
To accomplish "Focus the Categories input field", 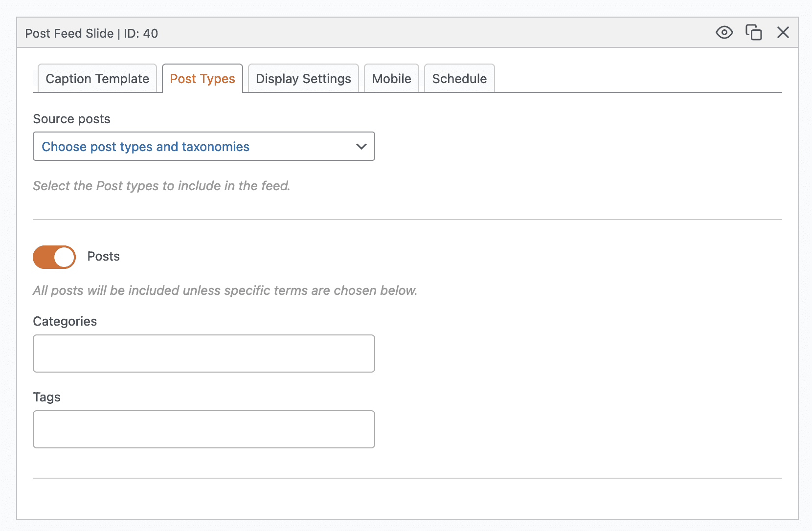I will point(203,354).
